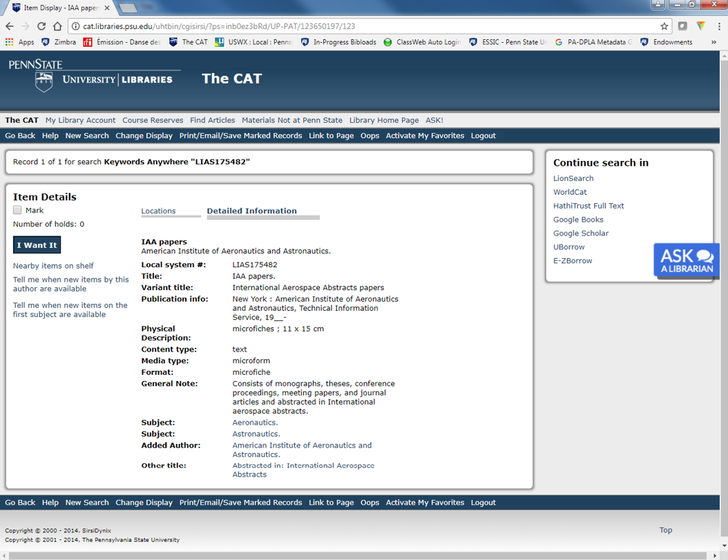Viewport: 728px width, 560px height.
Task: Check the Mark checkbox in Item Details
Action: 17,210
